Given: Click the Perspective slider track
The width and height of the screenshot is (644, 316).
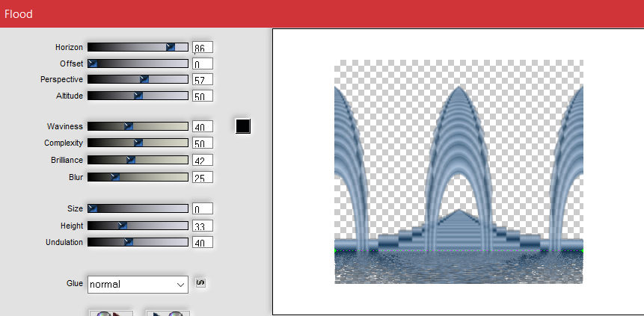Looking at the screenshot, I should [x=138, y=79].
